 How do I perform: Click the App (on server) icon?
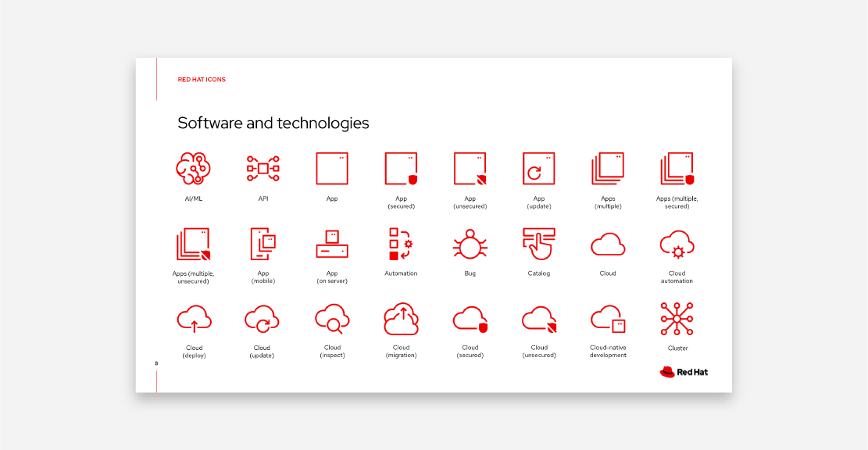coord(332,244)
